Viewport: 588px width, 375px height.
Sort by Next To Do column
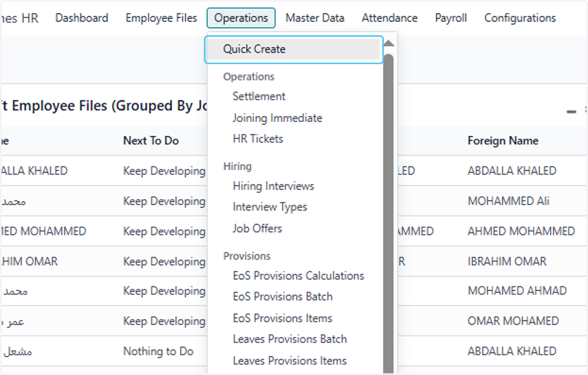pos(151,141)
